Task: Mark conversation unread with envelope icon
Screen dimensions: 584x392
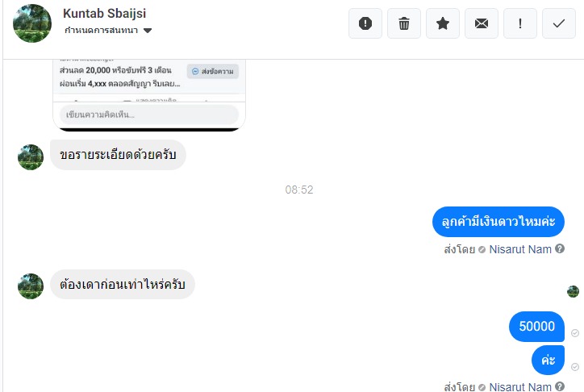Action: click(x=482, y=23)
